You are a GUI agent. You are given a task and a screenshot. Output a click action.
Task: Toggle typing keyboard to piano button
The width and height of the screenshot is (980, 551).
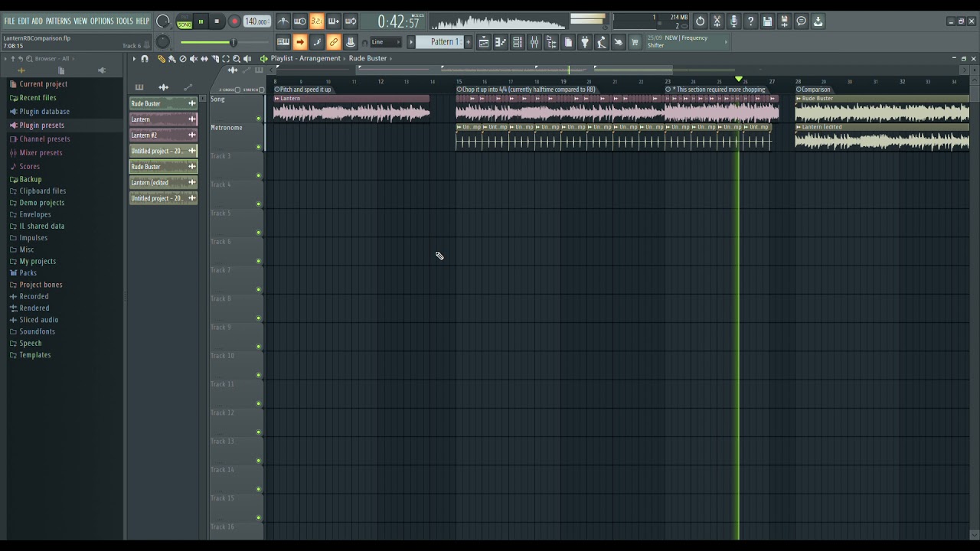click(x=283, y=42)
